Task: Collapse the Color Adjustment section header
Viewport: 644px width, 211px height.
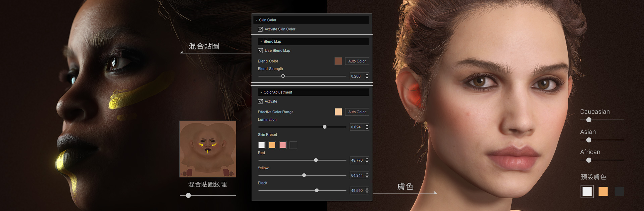Action: 261,92
